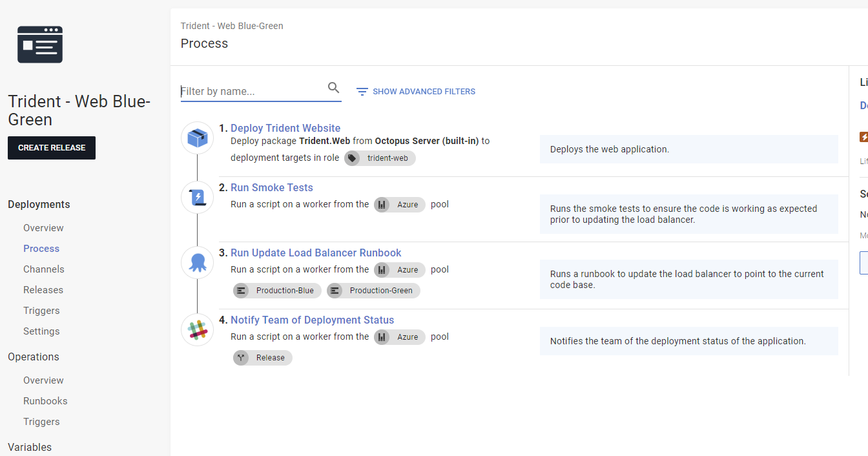Click the Octopus icon for Load Balancer step
The image size is (868, 456).
tap(197, 262)
